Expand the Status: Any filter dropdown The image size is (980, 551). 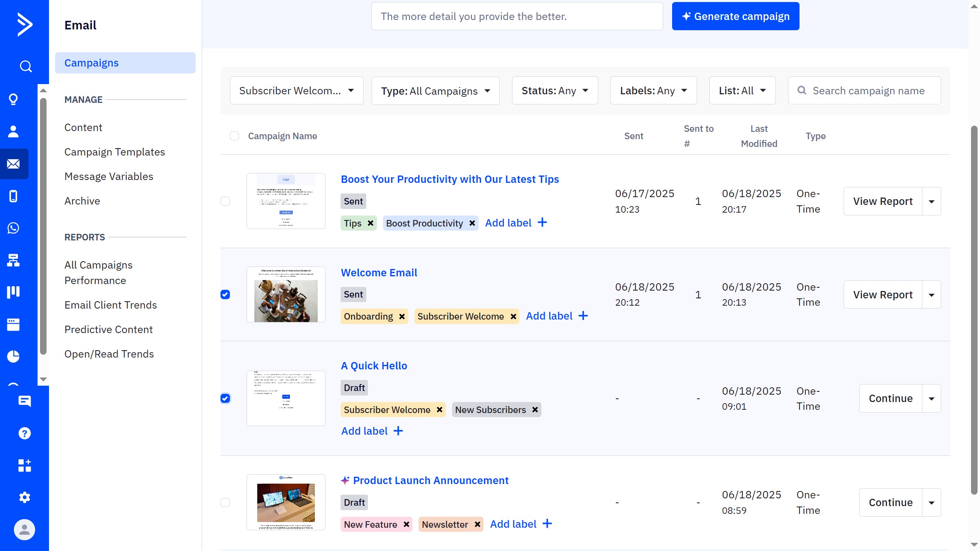click(x=555, y=91)
